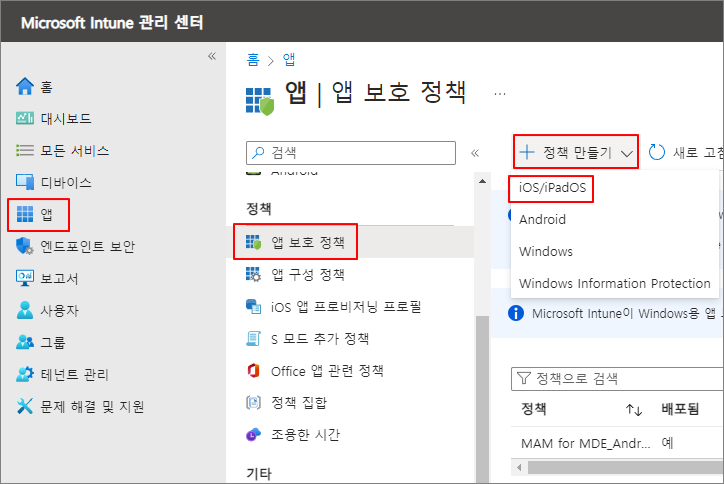Click the table horizontal scrollbar left arrow
This screenshot has width=724, height=484.
[x=519, y=467]
